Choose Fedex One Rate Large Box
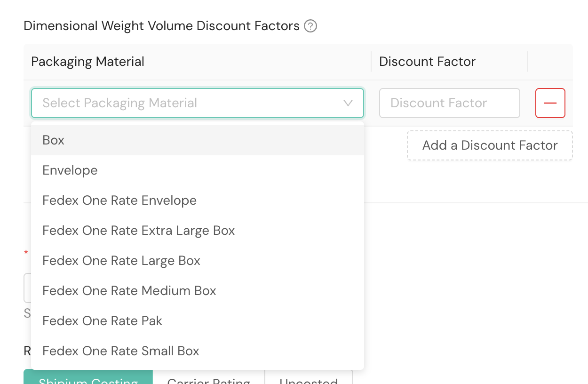The height and width of the screenshot is (384, 588). point(121,261)
